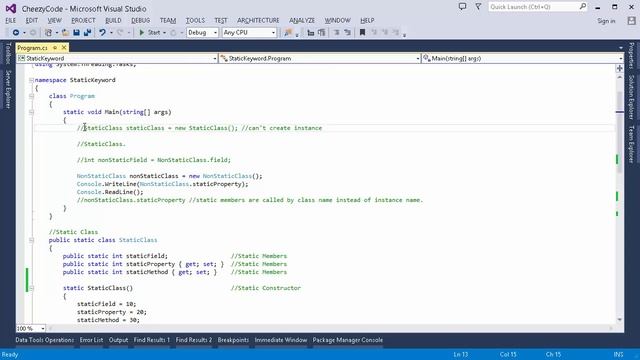Open the document tab list overflow arrow
Screen dimensions: 640x360
[x=621, y=48]
